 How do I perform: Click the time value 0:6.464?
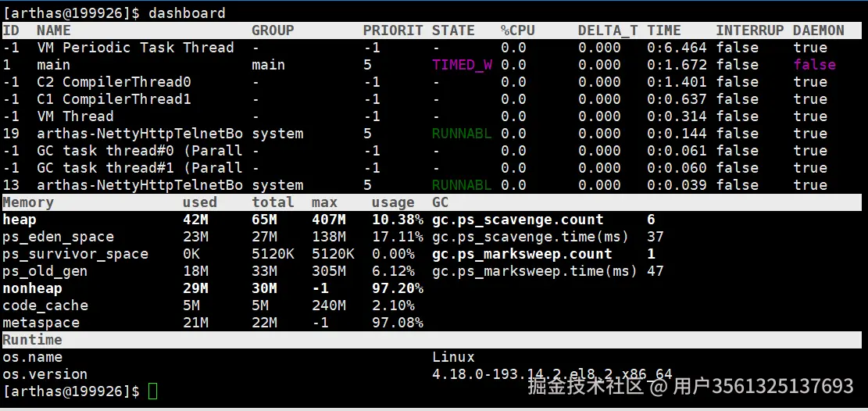pos(677,48)
